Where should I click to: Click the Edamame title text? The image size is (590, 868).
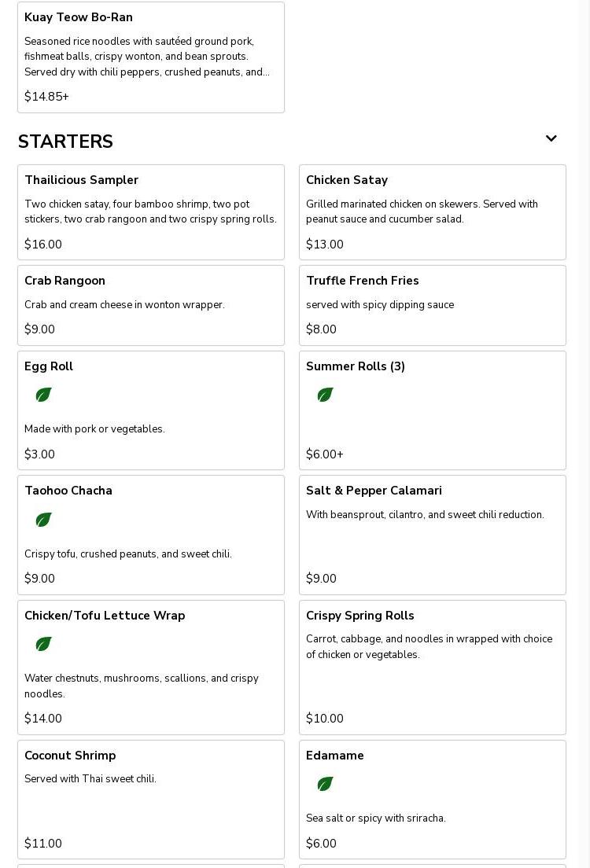coord(335,756)
